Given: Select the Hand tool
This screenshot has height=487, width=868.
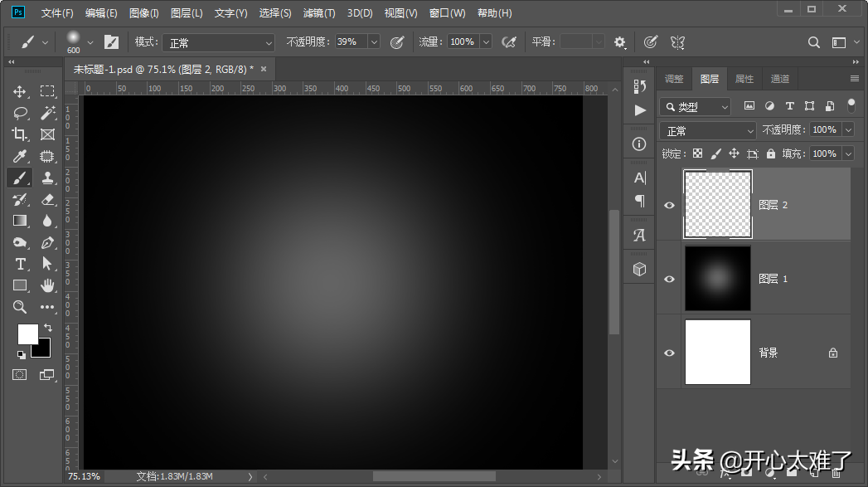Looking at the screenshot, I should click(47, 285).
